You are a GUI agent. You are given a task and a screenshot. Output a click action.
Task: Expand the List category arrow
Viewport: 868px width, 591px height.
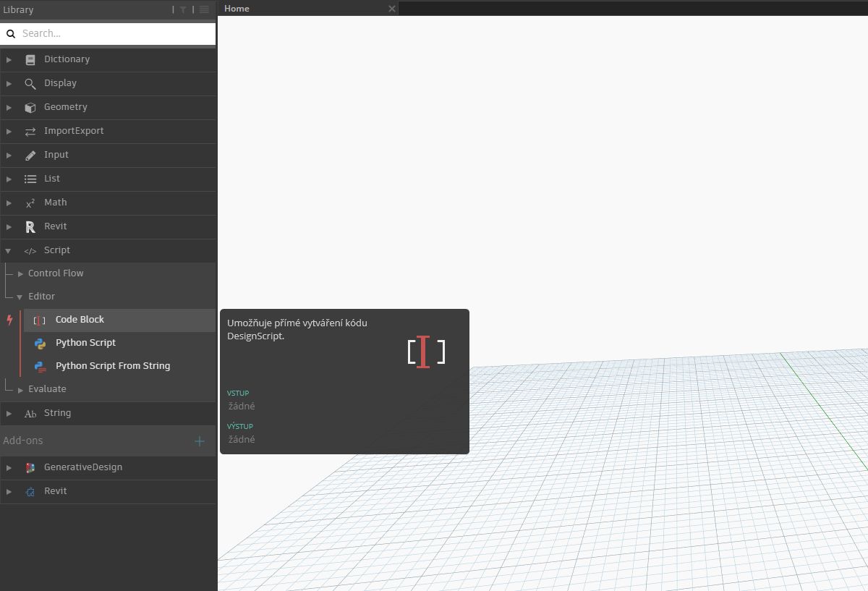tap(9, 179)
